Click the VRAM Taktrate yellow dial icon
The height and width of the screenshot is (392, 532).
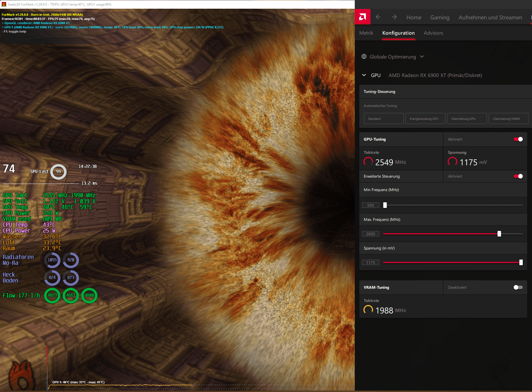pos(368,310)
